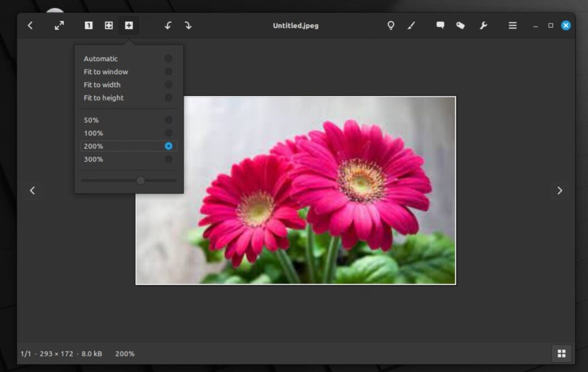Rotate image left with counterclockwise arrow
Viewport: 588px width, 372px height.
[x=168, y=25]
